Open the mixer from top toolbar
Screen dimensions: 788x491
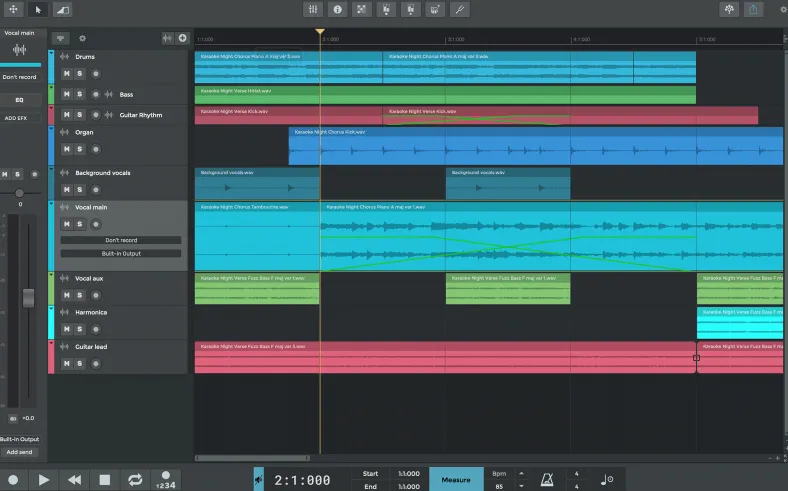[313, 10]
